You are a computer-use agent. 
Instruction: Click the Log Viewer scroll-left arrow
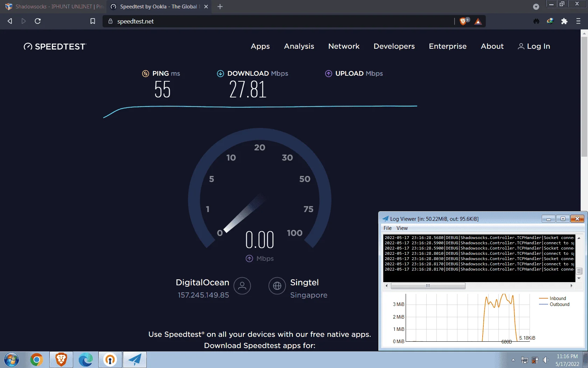[x=387, y=286]
